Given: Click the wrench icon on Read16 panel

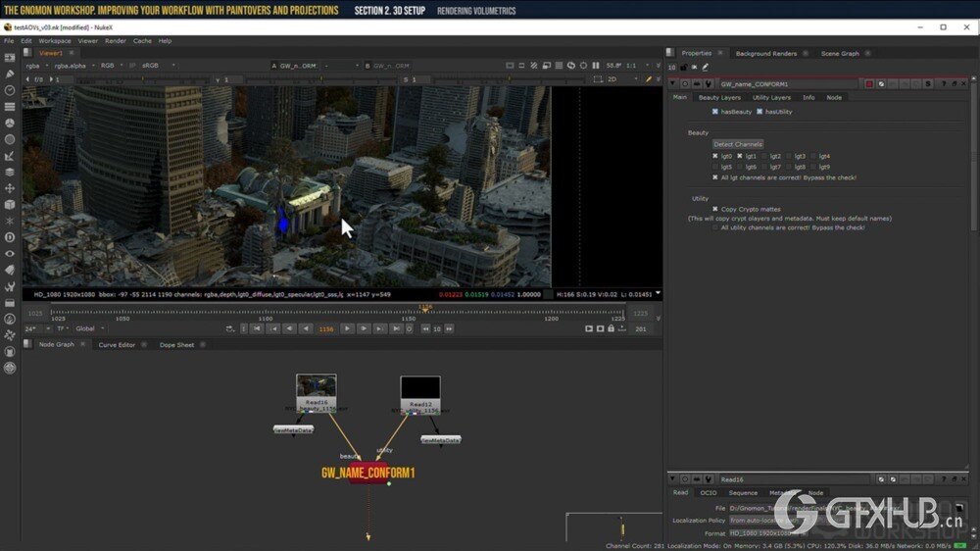Looking at the screenshot, I should pos(709,479).
